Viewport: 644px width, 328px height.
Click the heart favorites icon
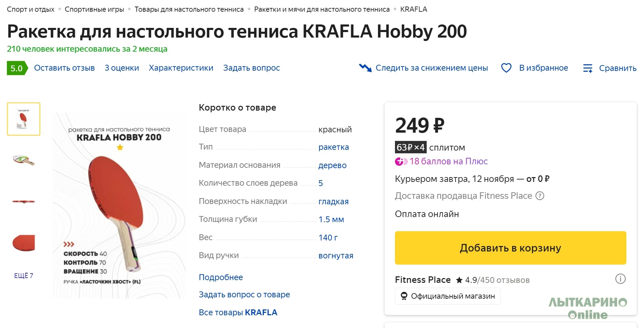point(506,68)
